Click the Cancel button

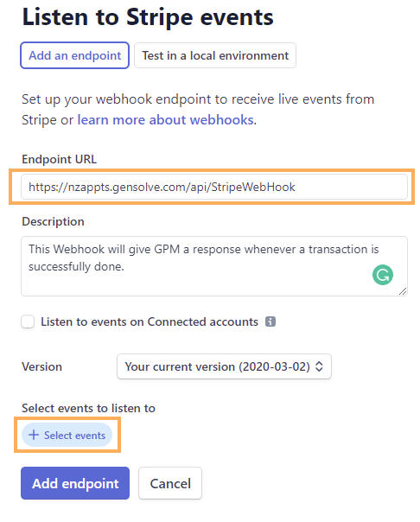click(170, 483)
